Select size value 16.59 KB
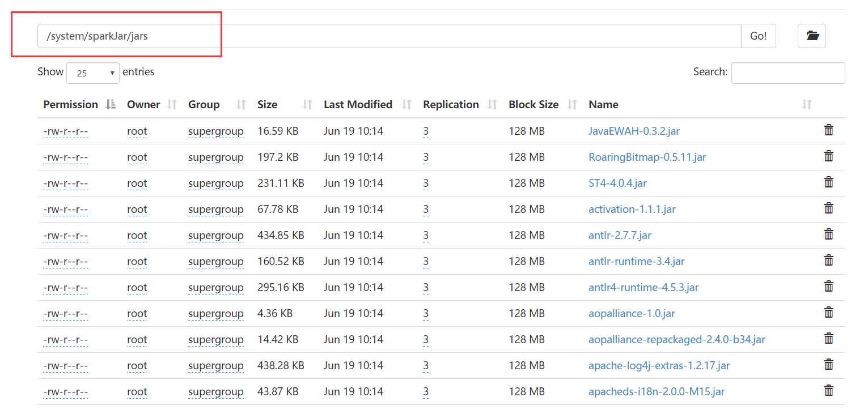The width and height of the screenshot is (868, 410). (x=278, y=131)
